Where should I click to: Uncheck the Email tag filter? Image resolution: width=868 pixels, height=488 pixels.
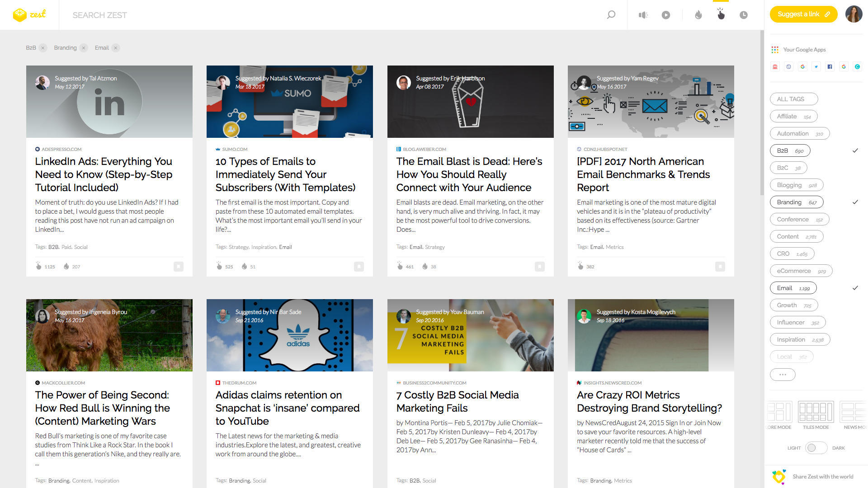[793, 288]
